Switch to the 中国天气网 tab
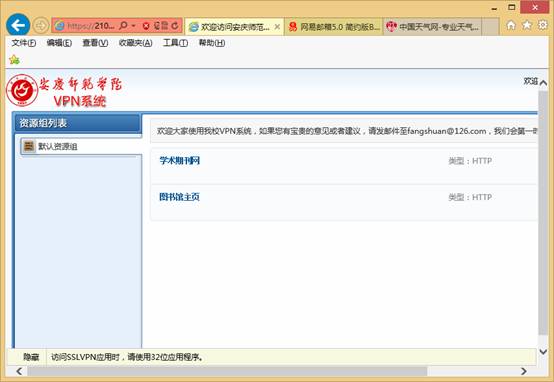Viewport: 554px width, 382px height. point(432,27)
